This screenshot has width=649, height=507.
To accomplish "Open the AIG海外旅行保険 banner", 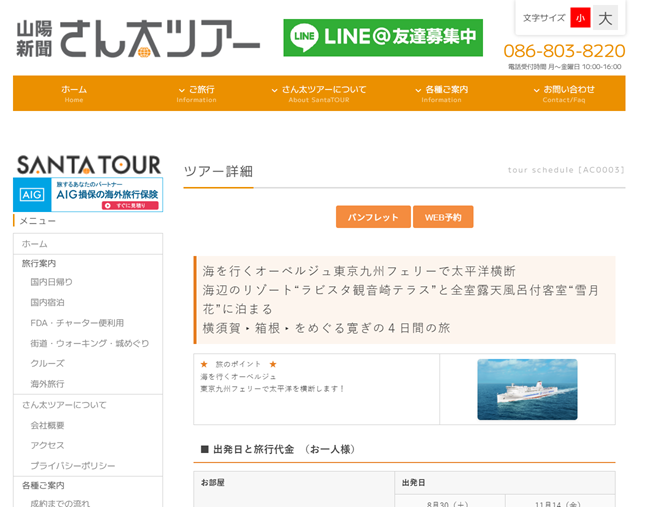I will pyautogui.click(x=88, y=195).
